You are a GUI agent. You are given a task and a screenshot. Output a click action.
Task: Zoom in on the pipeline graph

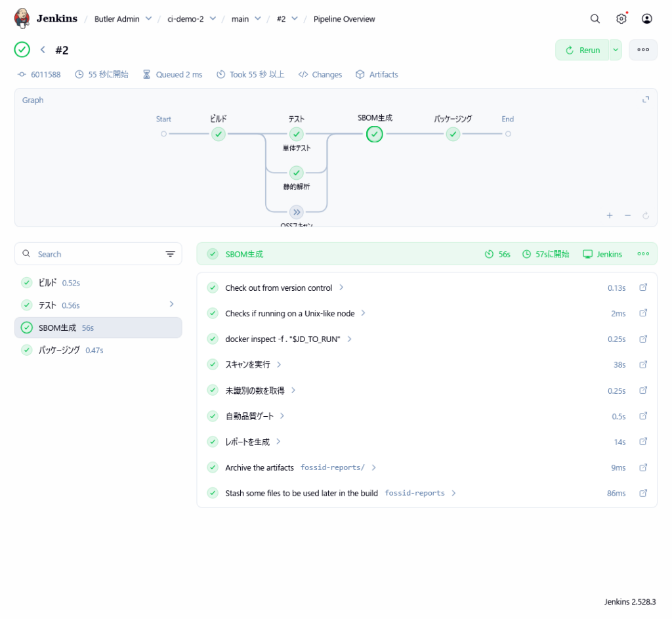[x=610, y=215]
